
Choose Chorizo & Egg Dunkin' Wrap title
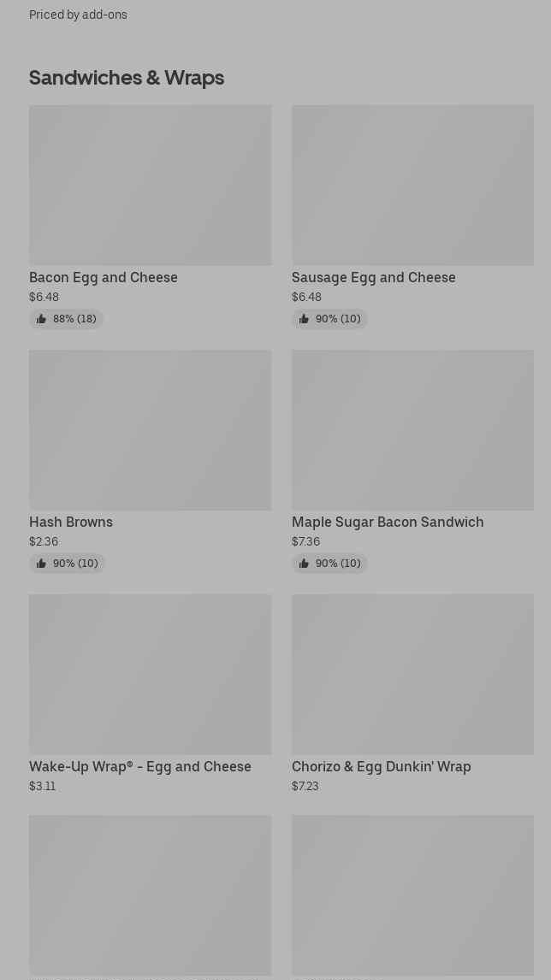[x=382, y=766]
